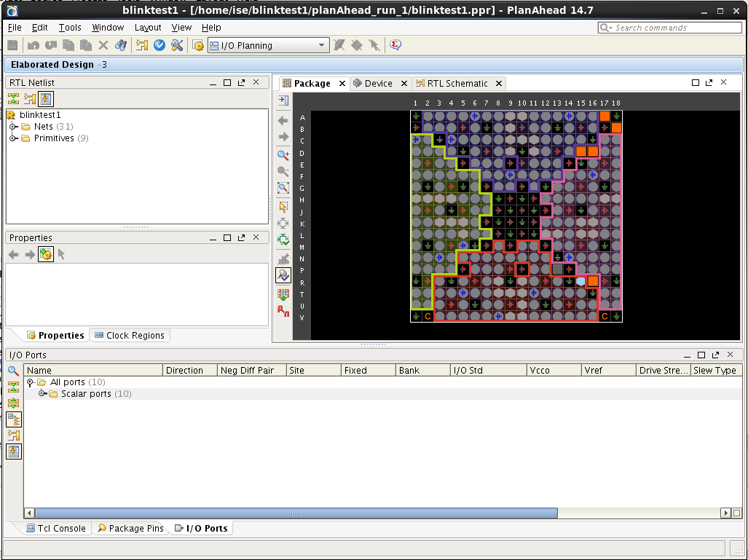This screenshot has width=748, height=560.
Task: Click the schematic icon in main toolbar
Action: 142,45
